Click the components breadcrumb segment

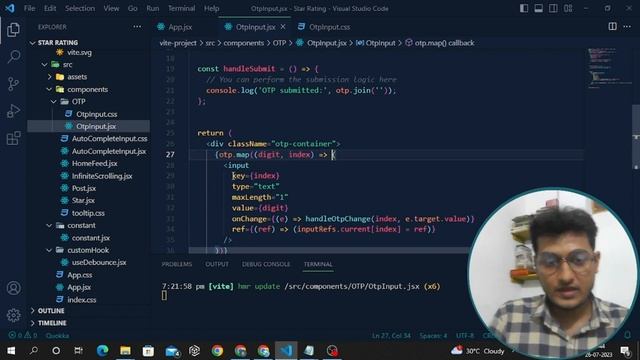[x=243, y=43]
